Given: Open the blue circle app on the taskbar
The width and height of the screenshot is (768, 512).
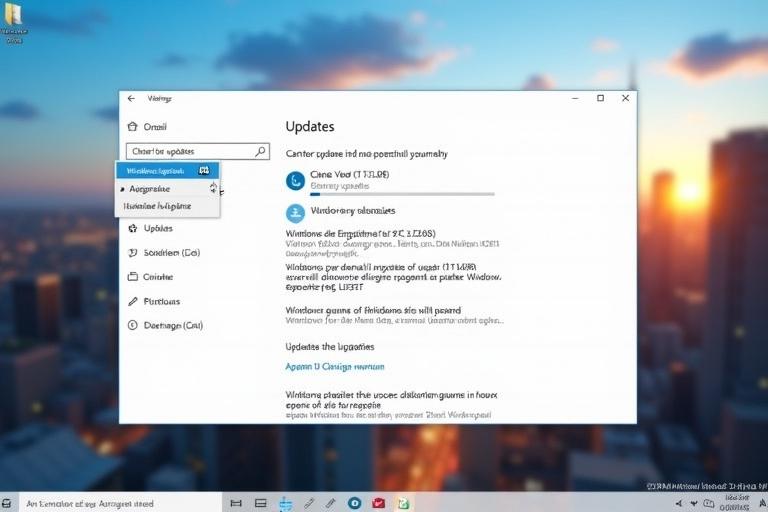Looking at the screenshot, I should pyautogui.click(x=354, y=503).
